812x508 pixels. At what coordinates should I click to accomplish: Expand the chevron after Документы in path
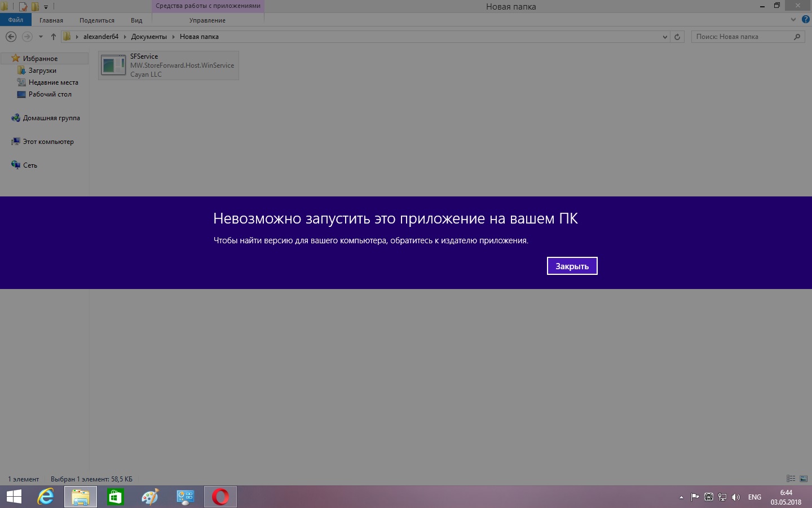[x=174, y=37]
